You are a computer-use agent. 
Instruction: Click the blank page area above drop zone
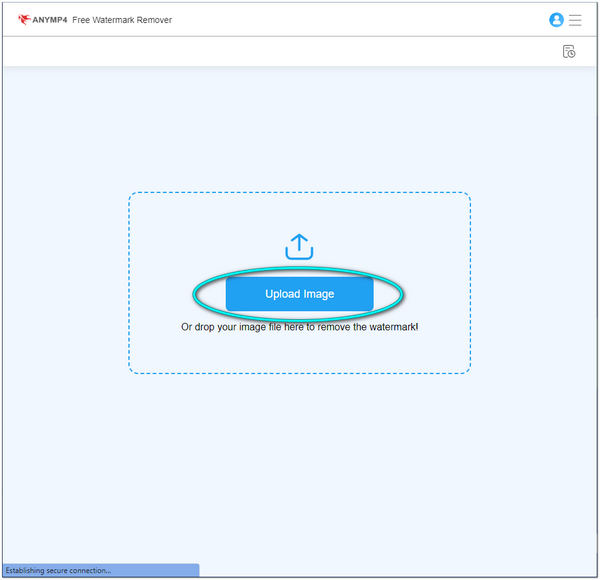click(300, 130)
